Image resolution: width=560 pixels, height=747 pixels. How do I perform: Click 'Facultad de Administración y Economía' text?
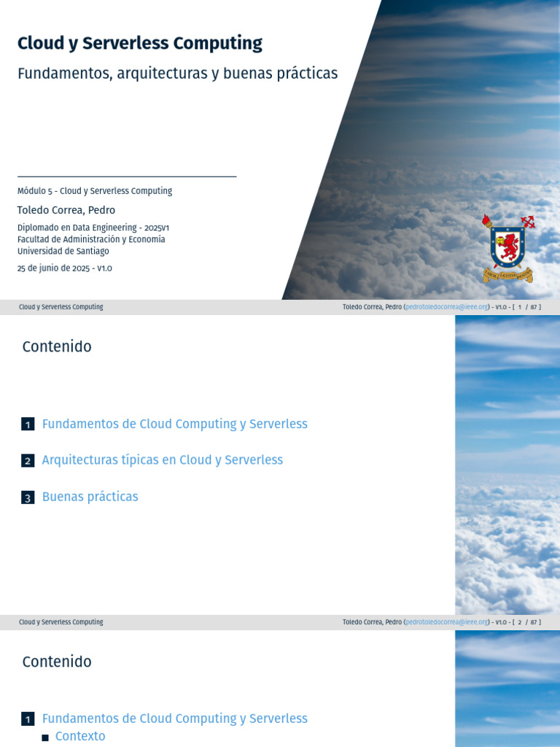[x=91, y=239]
